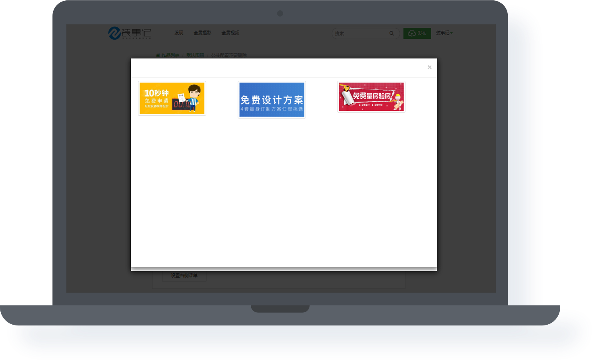Image resolution: width=598 pixels, height=364 pixels.
Task: Expand the 装事记 account dropdown
Action: point(444,33)
